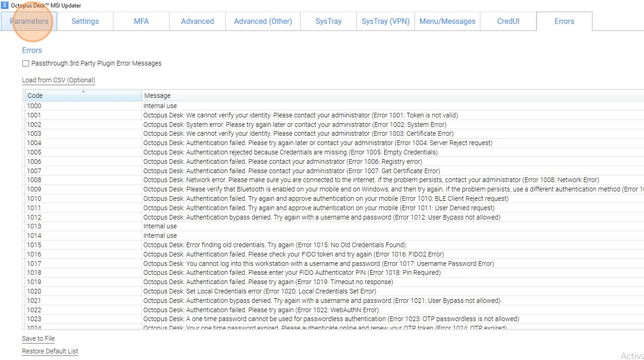Open the Parameters tab

[x=29, y=21]
